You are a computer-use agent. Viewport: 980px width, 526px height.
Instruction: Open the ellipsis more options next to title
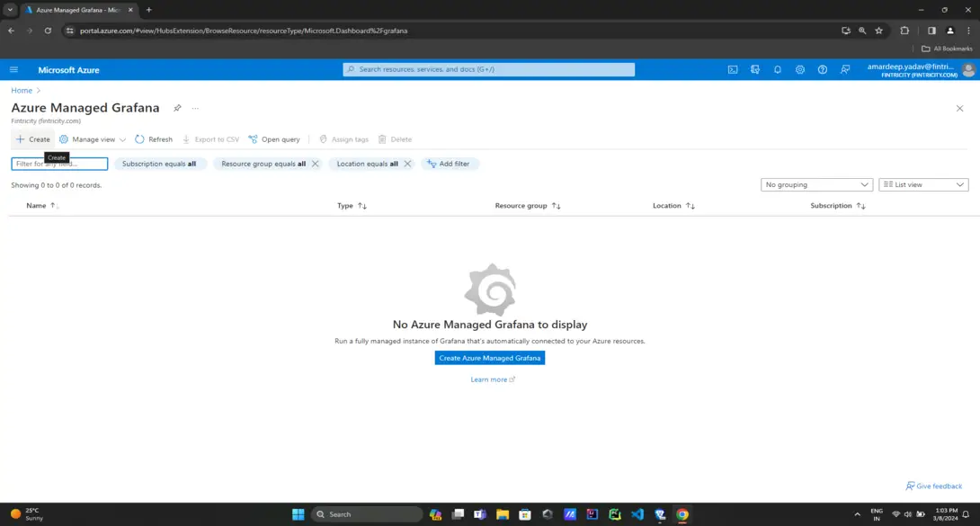click(x=195, y=108)
